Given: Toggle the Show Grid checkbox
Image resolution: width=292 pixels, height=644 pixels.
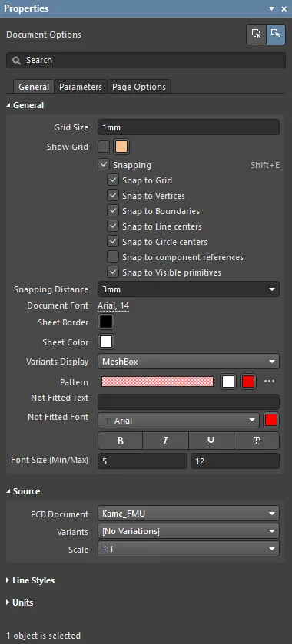Looking at the screenshot, I should [x=104, y=147].
